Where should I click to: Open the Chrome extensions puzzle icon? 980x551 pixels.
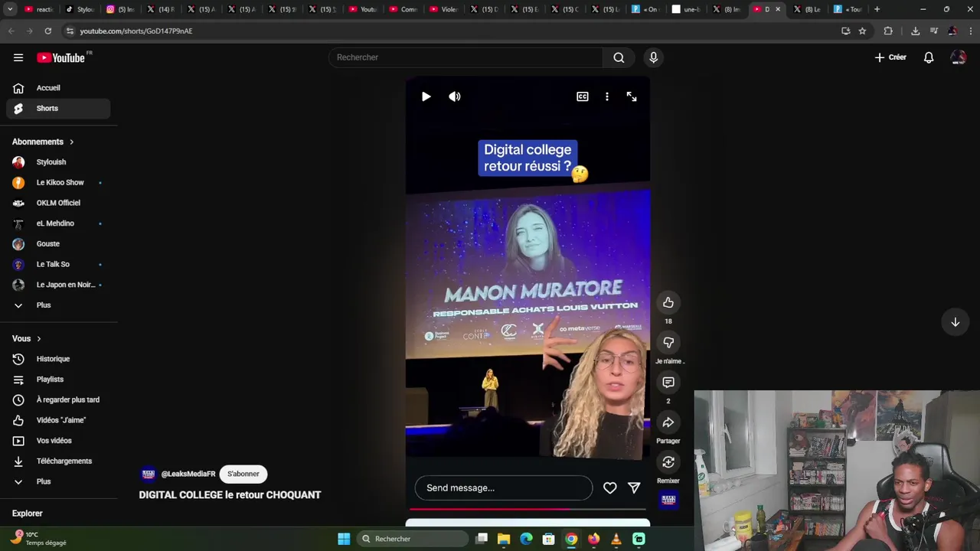[888, 31]
